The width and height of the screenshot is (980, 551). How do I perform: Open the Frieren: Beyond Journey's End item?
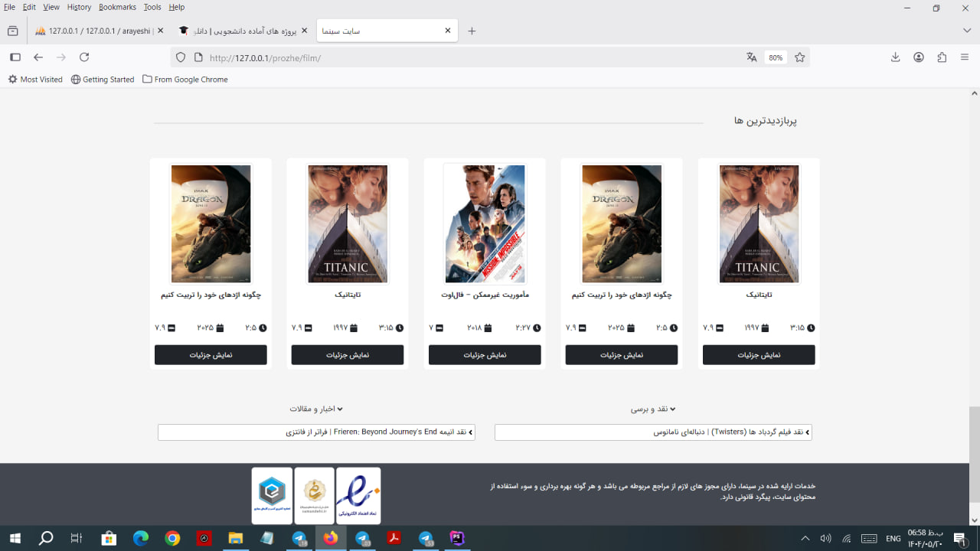point(316,432)
